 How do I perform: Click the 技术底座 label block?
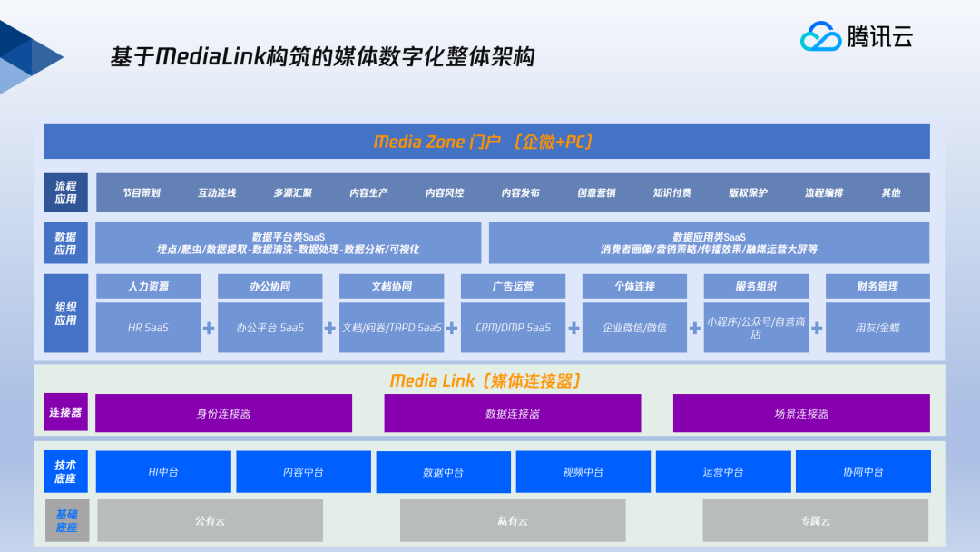pyautogui.click(x=65, y=471)
